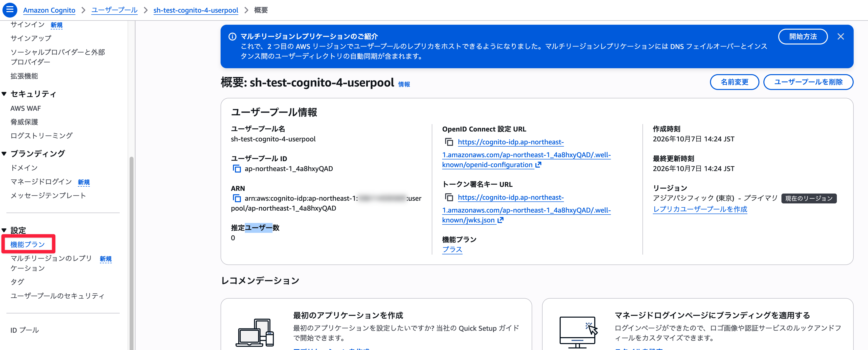The height and width of the screenshot is (350, 868).
Task: Copy the token signing key URL
Action: point(449,197)
